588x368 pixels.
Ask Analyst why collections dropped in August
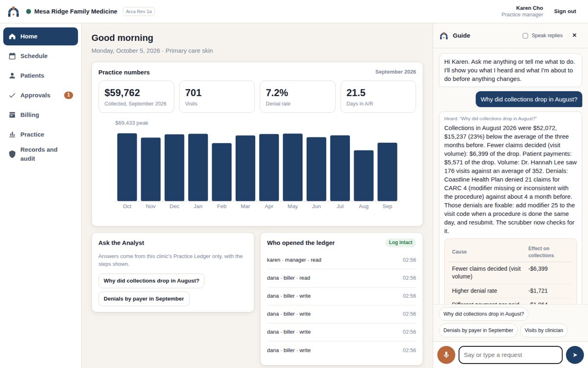pyautogui.click(x=151, y=281)
